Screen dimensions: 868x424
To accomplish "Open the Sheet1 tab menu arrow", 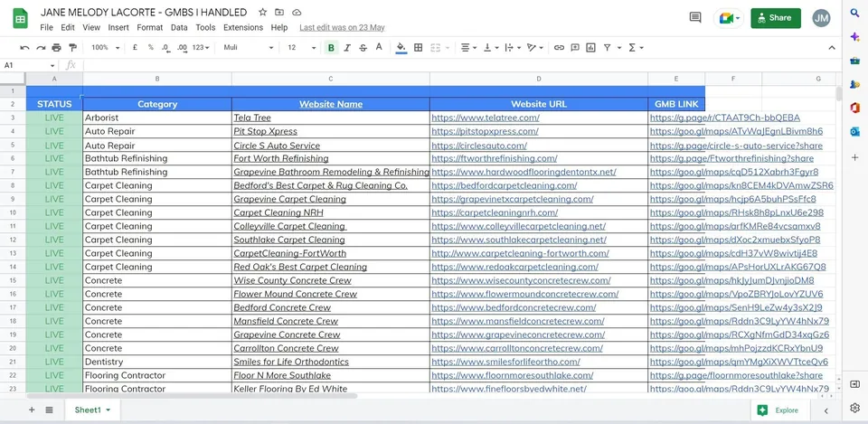I will click(x=108, y=410).
